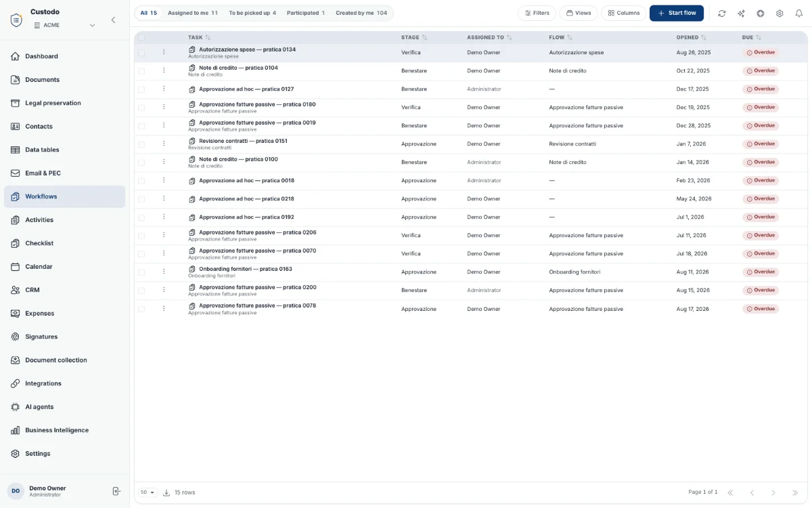Screen dimensions: 812x508
Task: Tick the checkbox for pratica 0127 row
Action: [141, 89]
